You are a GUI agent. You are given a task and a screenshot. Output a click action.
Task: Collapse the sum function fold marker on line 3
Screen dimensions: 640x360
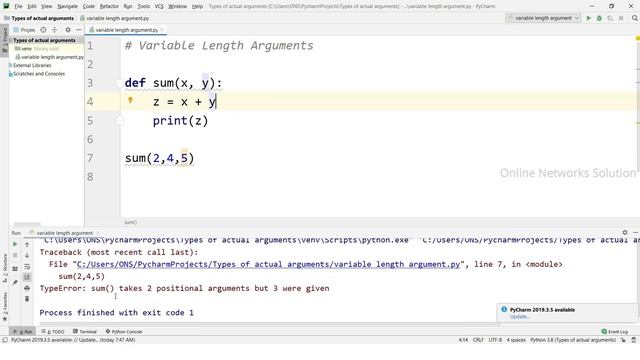click(120, 83)
